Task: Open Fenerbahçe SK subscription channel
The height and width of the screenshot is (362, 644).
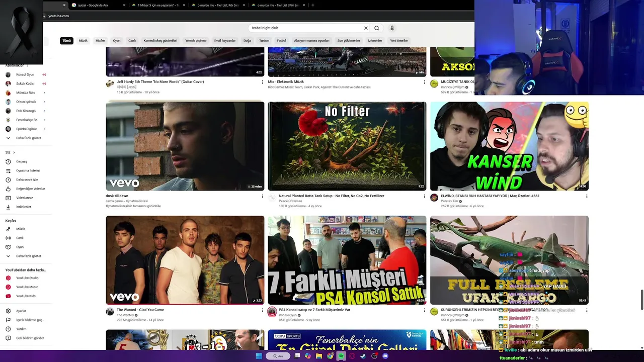Action: point(26,120)
